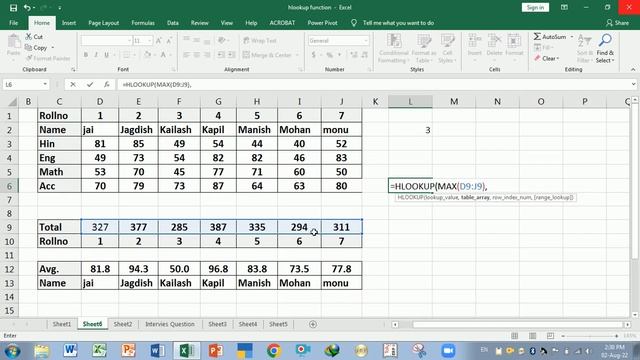Click the Copy icon in Clipboard group
The height and width of the screenshot is (360, 640).
[29, 48]
